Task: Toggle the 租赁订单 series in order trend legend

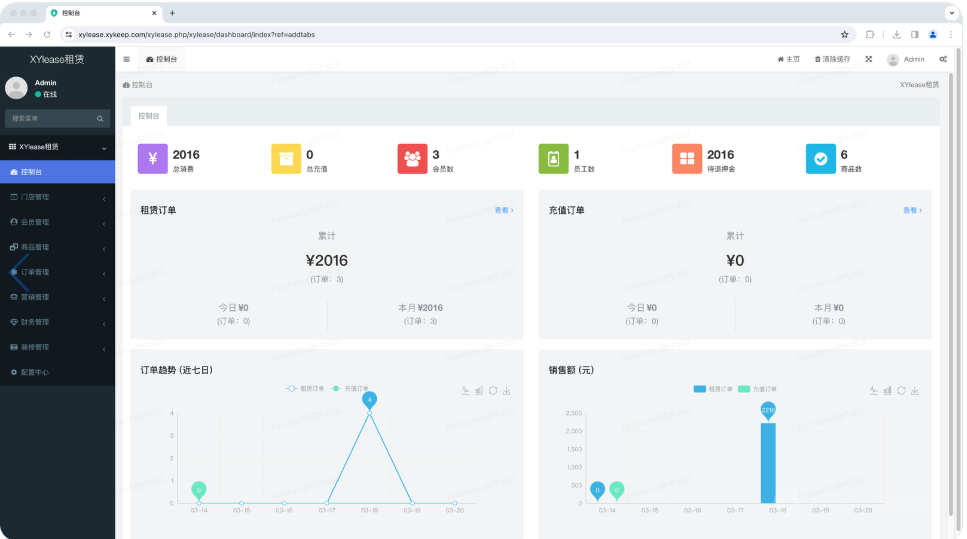Action: pos(305,388)
